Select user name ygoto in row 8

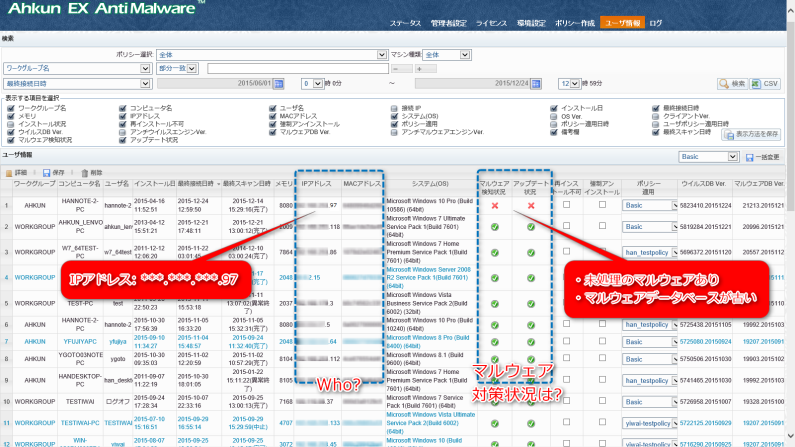tap(118, 359)
